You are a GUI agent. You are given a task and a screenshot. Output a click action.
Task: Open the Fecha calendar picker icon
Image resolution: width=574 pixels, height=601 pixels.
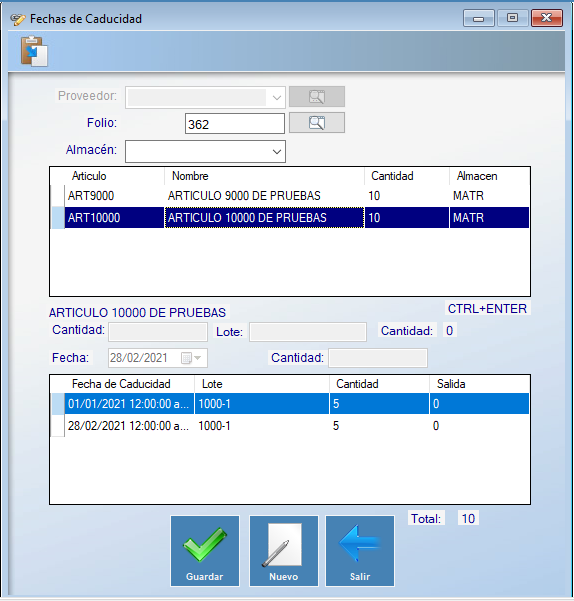pos(186,358)
